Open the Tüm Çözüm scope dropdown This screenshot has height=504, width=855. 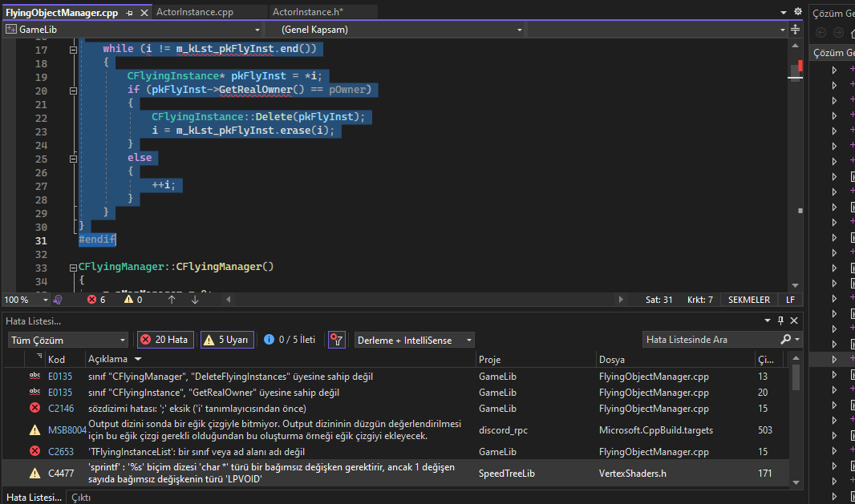[x=67, y=340]
